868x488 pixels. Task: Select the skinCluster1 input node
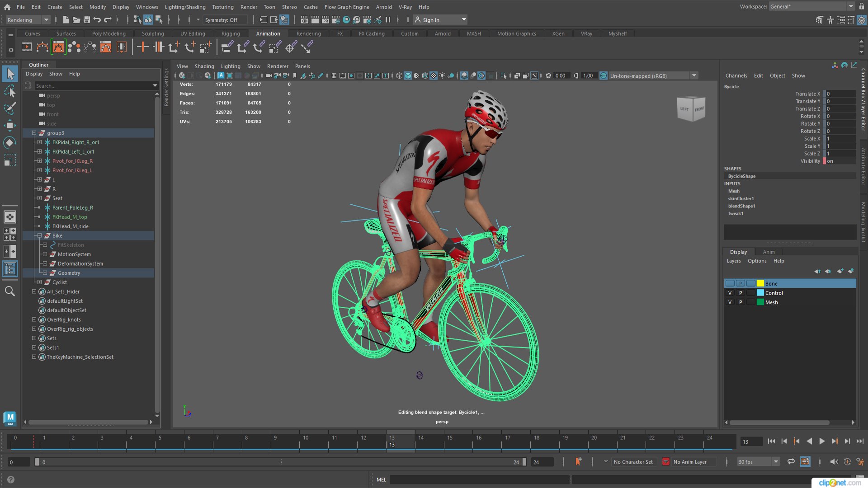tap(741, 199)
